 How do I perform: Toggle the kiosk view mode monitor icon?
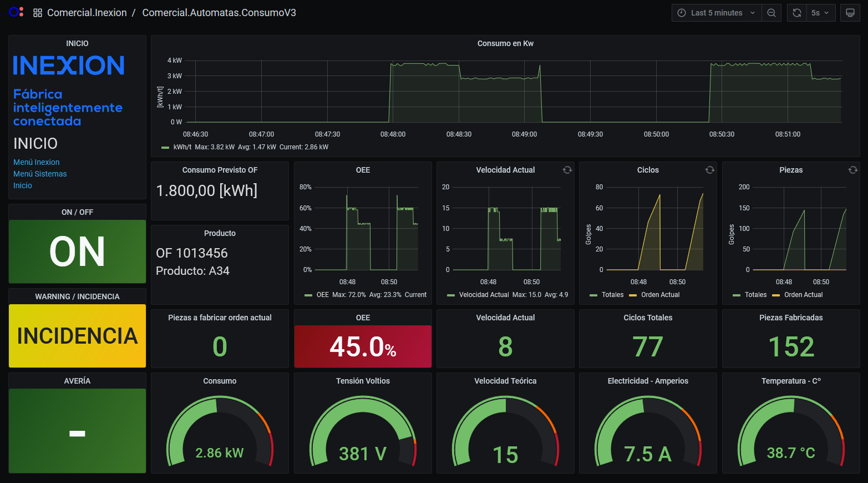click(x=850, y=13)
